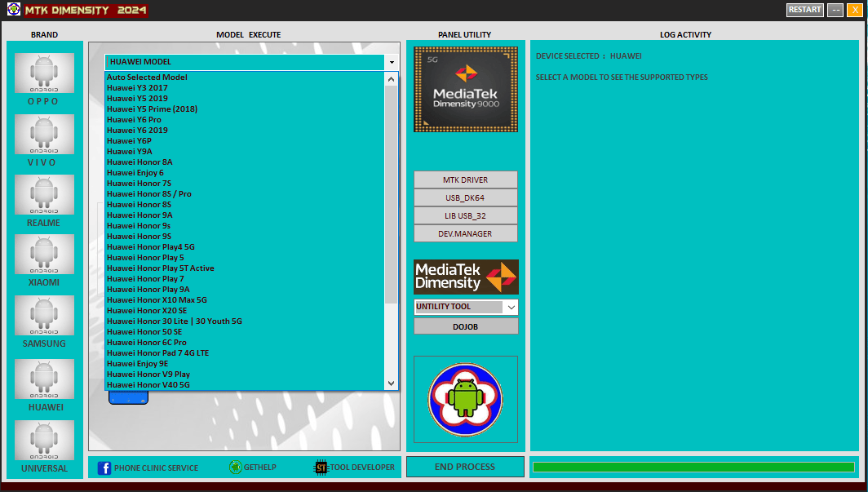This screenshot has width=868, height=492.
Task: Select Huawei Honor 8S / Pro model
Action: [x=244, y=193]
